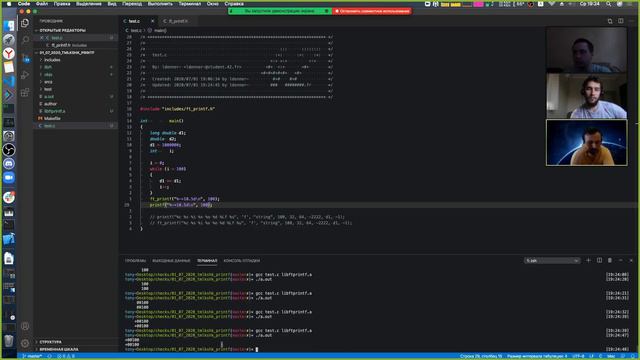Viewport: 640px width, 360px height.
Task: Open OBS icon in the dock
Action: coord(9,150)
